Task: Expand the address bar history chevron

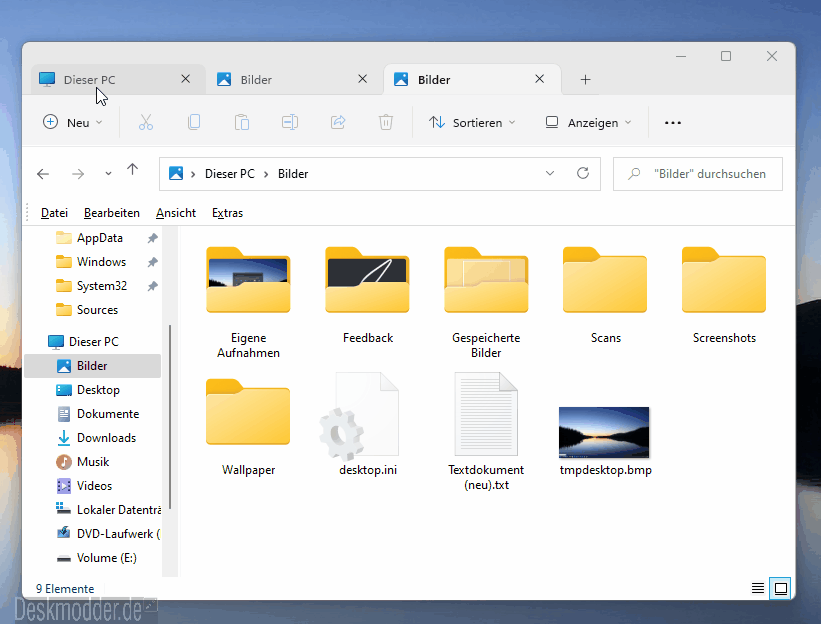Action: 550,173
